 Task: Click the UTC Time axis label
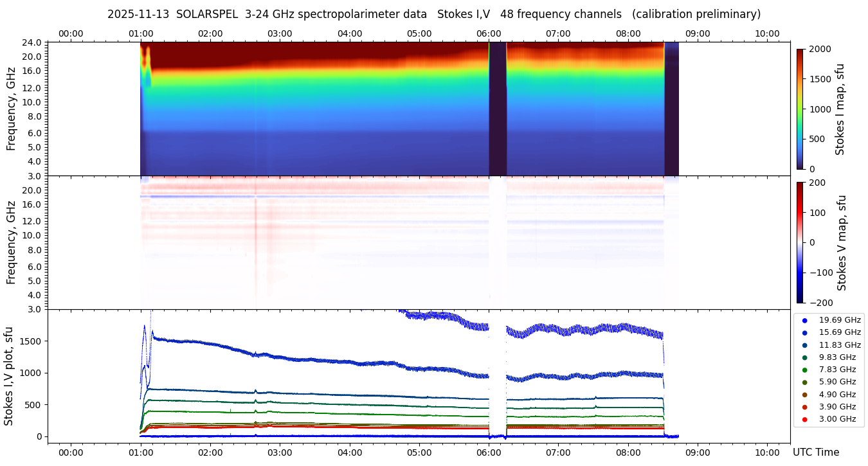[x=815, y=453]
